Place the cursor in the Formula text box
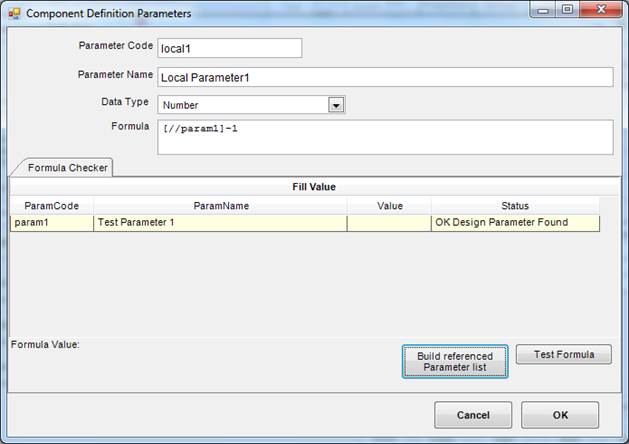 pyautogui.click(x=384, y=137)
